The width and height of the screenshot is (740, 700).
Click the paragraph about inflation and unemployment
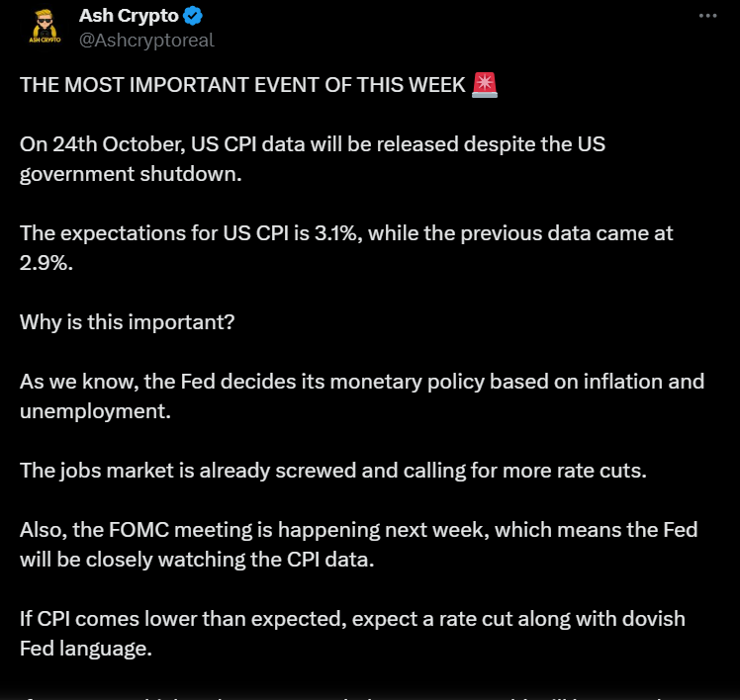[x=361, y=395]
